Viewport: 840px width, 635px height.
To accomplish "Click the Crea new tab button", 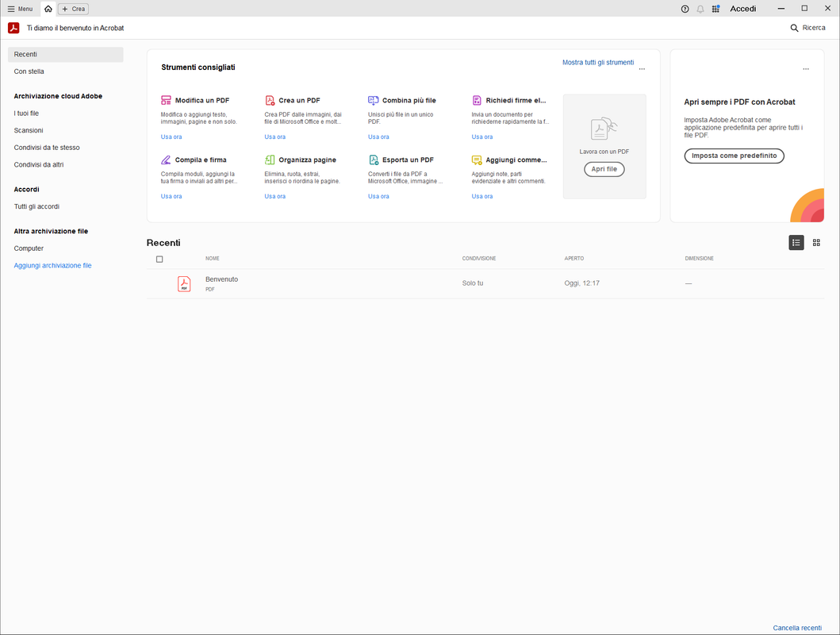I will pos(74,9).
